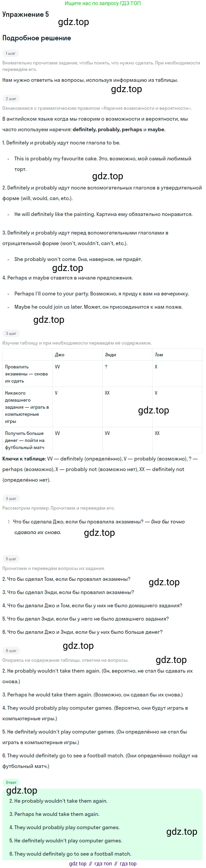Select the '5 шаг' step badge
The width and height of the screenshot is (206, 868).
[11, 559]
